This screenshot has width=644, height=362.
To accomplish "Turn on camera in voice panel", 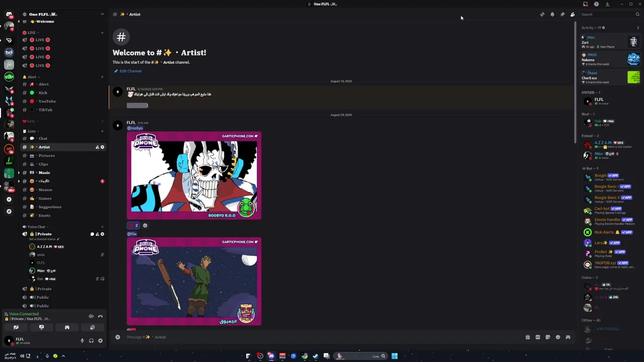I will pos(16,327).
